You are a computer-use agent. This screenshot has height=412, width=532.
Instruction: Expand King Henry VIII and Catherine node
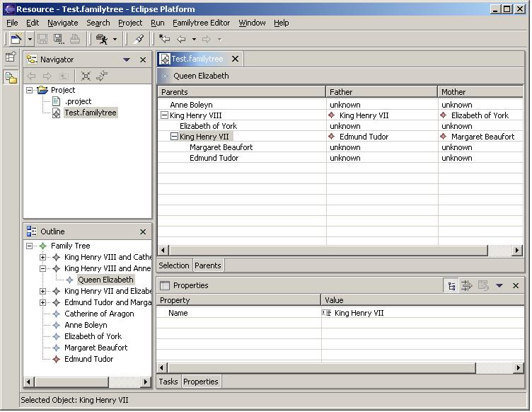tap(42, 257)
